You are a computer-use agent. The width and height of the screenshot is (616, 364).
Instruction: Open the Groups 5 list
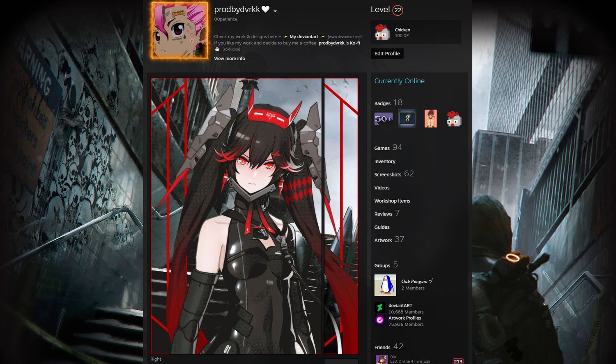click(x=386, y=265)
